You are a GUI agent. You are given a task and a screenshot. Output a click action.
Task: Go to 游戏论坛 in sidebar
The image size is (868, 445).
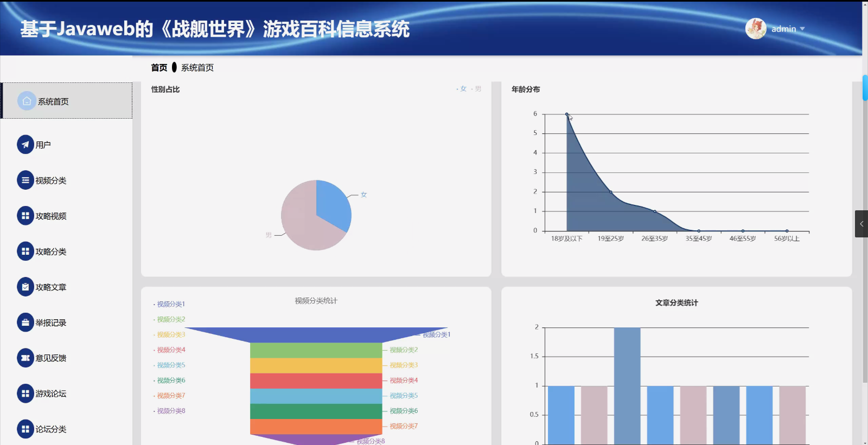67,394
